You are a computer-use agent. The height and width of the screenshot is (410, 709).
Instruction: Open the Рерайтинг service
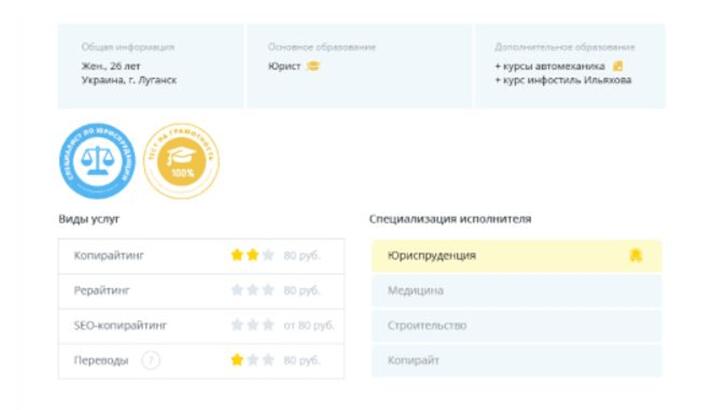(x=201, y=291)
